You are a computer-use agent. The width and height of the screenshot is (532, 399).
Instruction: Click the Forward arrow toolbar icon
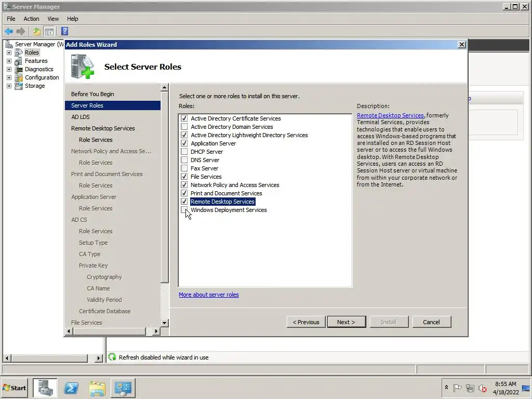[21, 32]
